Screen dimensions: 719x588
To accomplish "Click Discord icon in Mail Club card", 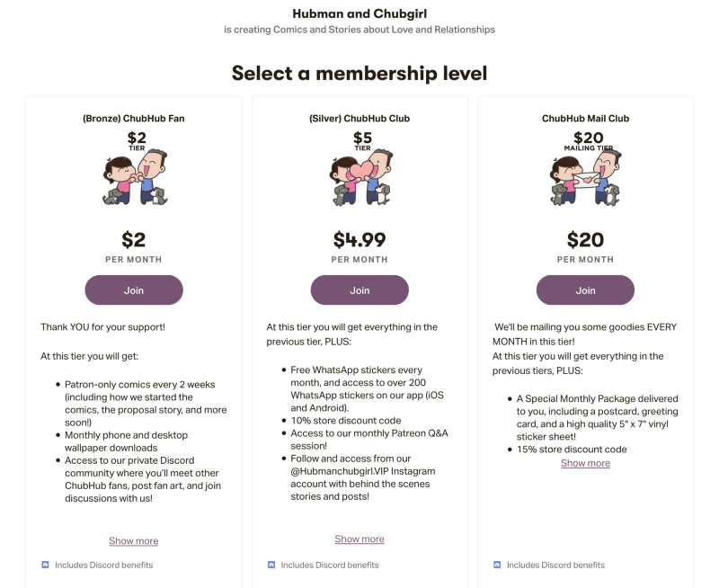I will pos(497,566).
